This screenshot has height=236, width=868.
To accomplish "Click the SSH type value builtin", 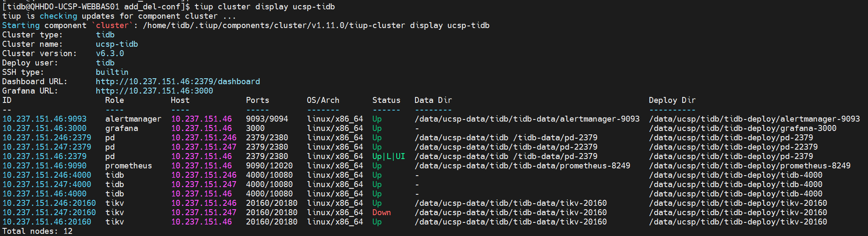I will click(112, 72).
